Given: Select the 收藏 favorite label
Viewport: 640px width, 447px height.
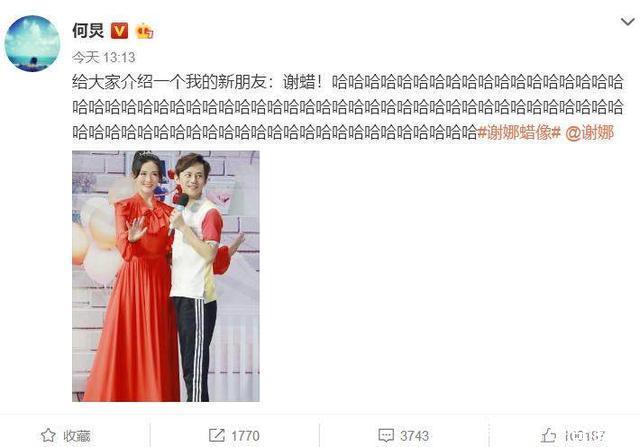Looking at the screenshot, I should pyautogui.click(x=77, y=436).
